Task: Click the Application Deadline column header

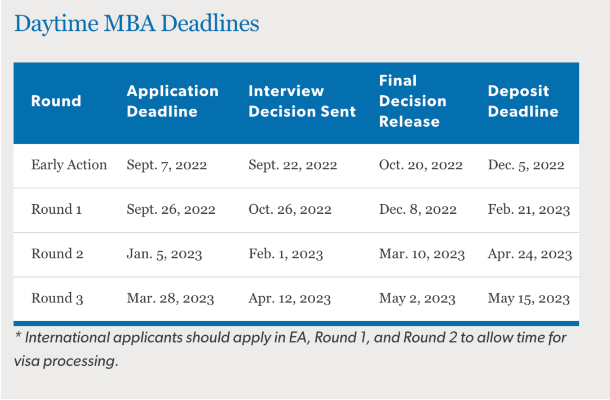Action: (173, 101)
